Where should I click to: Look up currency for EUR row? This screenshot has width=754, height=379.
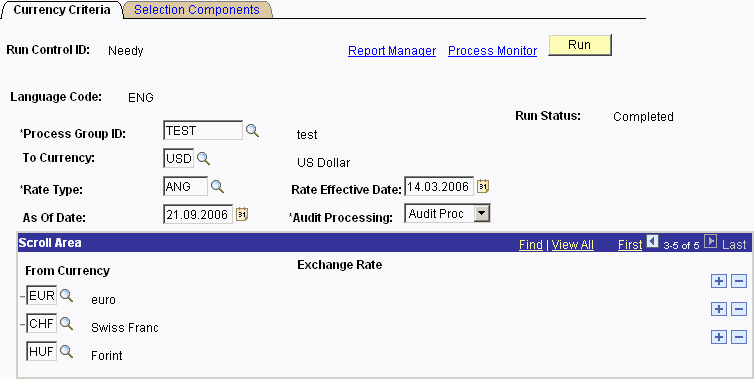coord(66,296)
